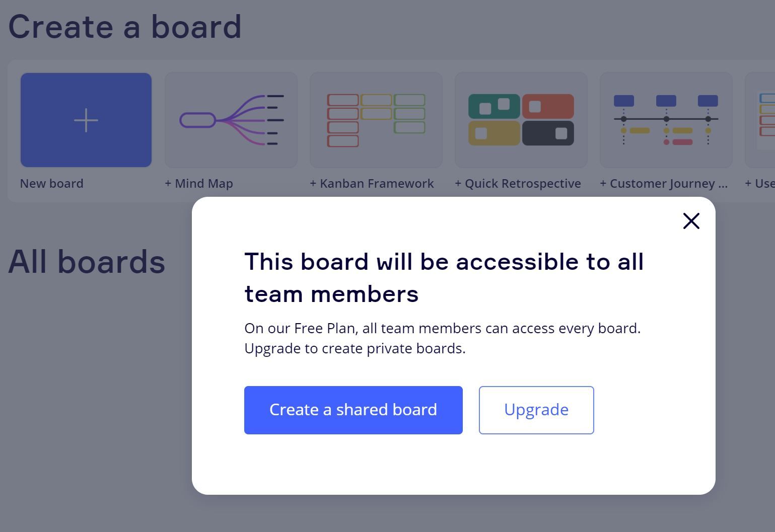Click the "Upgrade to create private boards" text
Image resolution: width=775 pixels, height=532 pixels.
[x=355, y=348]
